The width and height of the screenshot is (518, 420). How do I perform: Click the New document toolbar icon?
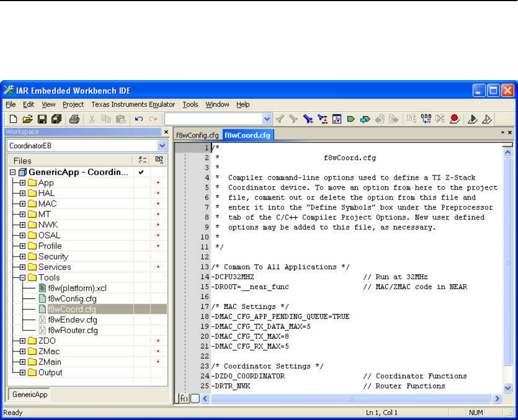(13, 119)
